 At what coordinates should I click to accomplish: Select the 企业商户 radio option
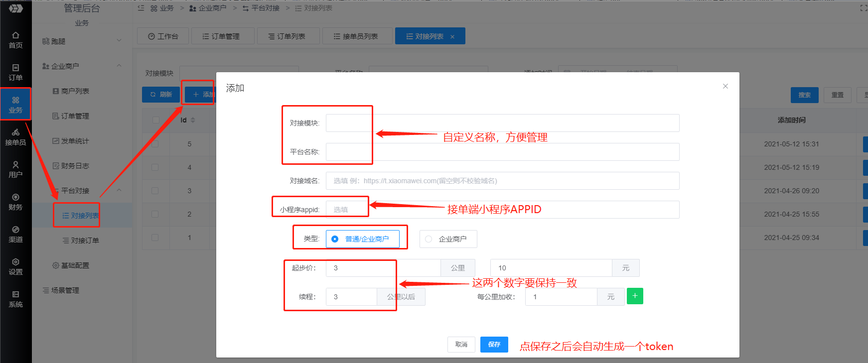(448, 239)
